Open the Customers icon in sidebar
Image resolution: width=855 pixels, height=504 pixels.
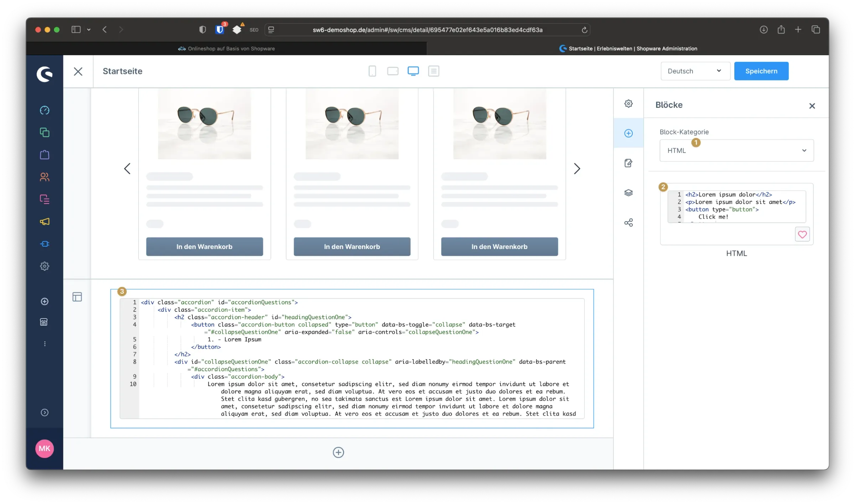click(x=45, y=177)
